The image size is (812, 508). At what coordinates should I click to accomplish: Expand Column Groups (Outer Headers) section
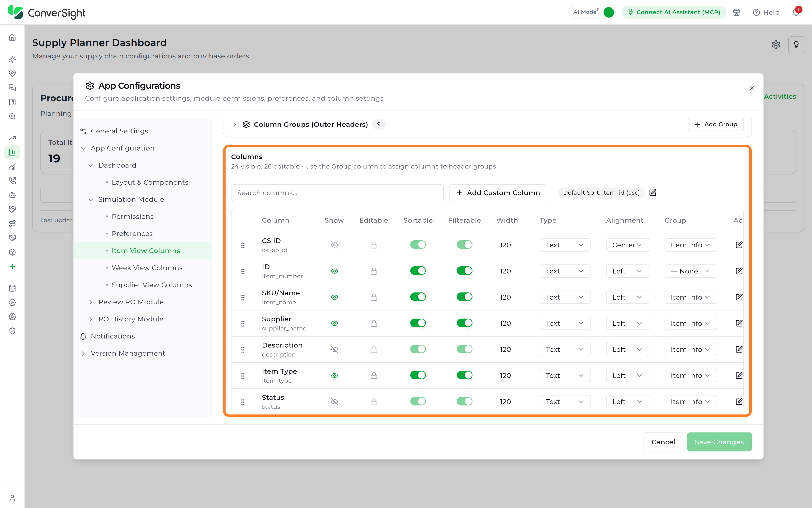(x=235, y=124)
